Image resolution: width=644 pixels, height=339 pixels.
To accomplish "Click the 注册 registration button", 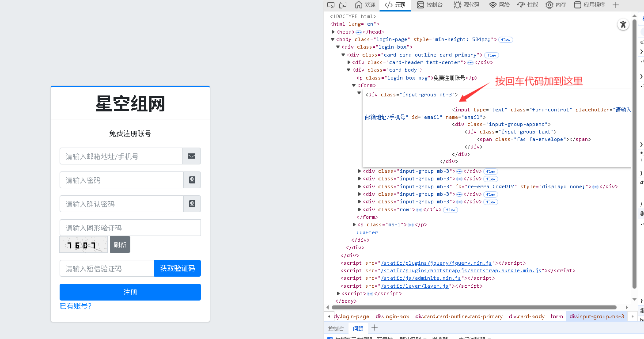I will [130, 292].
